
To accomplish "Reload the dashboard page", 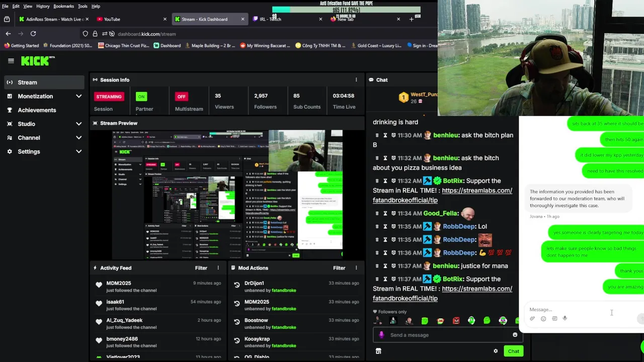I will click(33, 34).
